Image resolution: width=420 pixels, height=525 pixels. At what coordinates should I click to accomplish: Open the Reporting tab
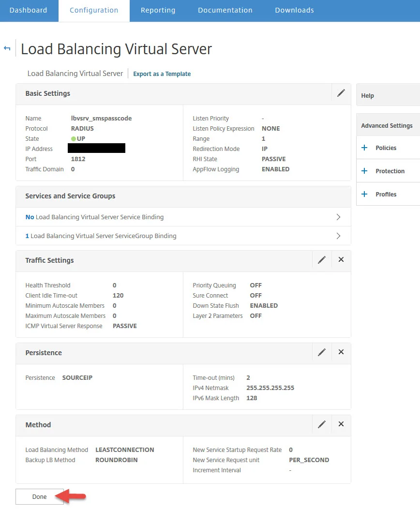coord(158,10)
